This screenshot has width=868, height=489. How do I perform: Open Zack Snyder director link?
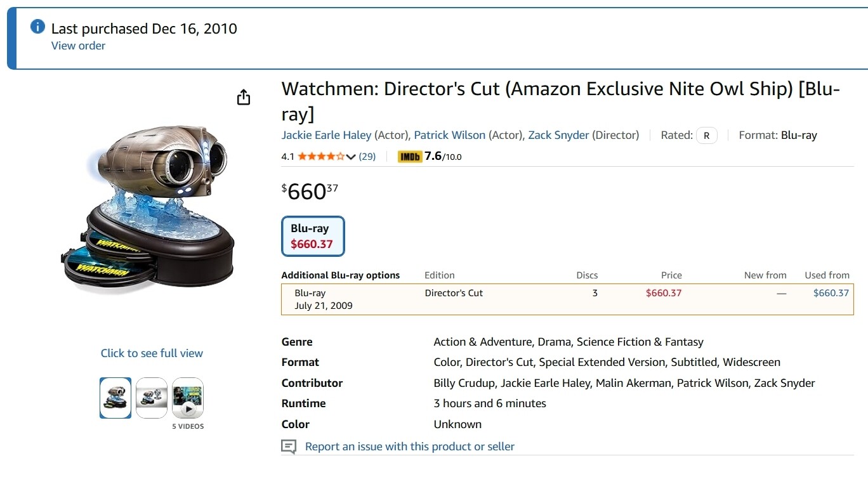tap(558, 135)
